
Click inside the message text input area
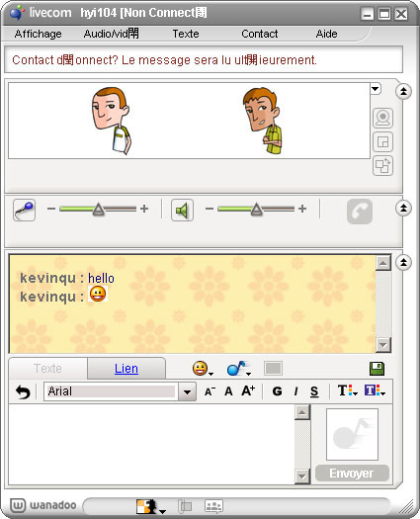151,444
